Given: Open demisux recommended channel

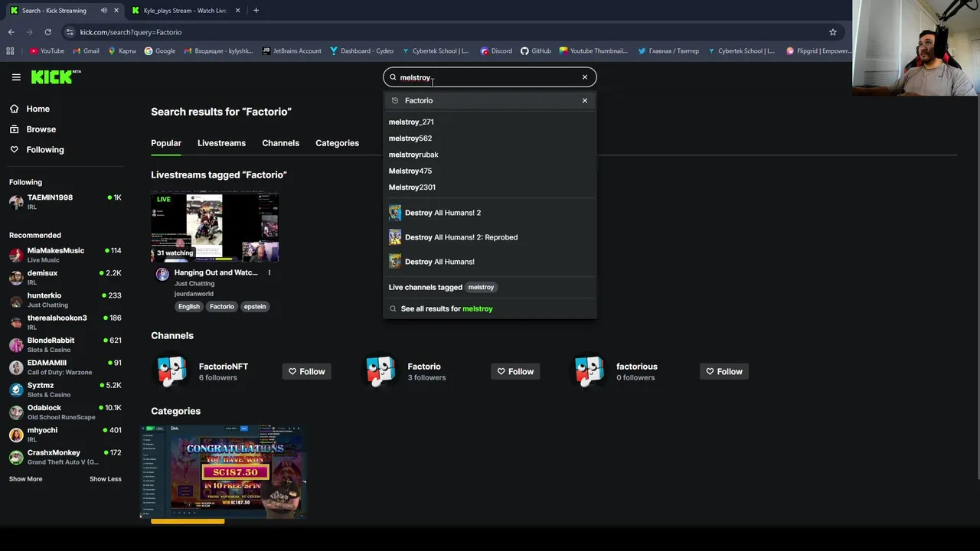Looking at the screenshot, I should click(x=65, y=277).
